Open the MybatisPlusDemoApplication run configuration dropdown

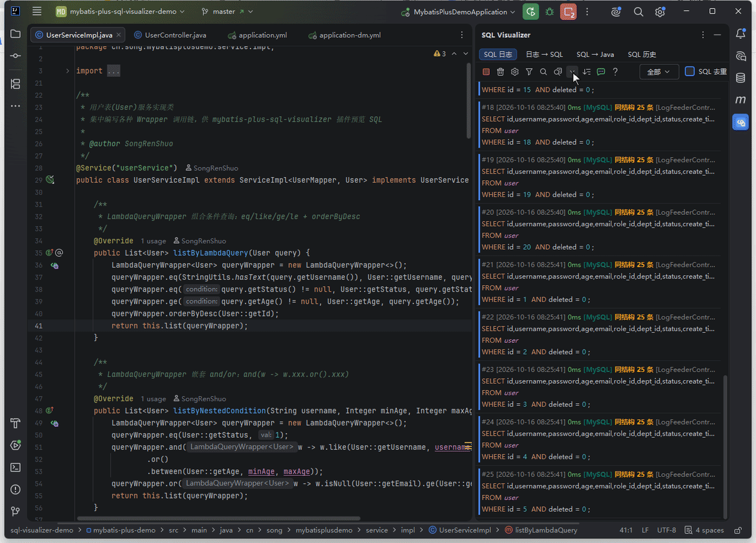click(458, 12)
